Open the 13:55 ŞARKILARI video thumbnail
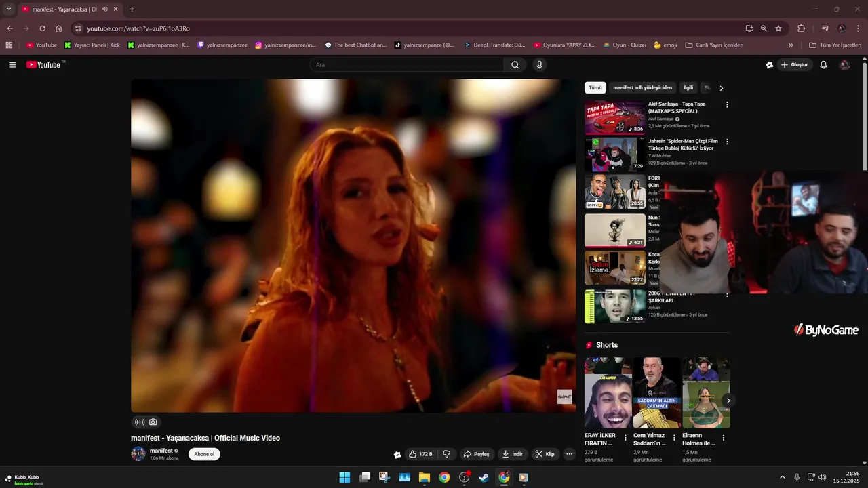Screen dimensions: 868x488 click(x=615, y=306)
